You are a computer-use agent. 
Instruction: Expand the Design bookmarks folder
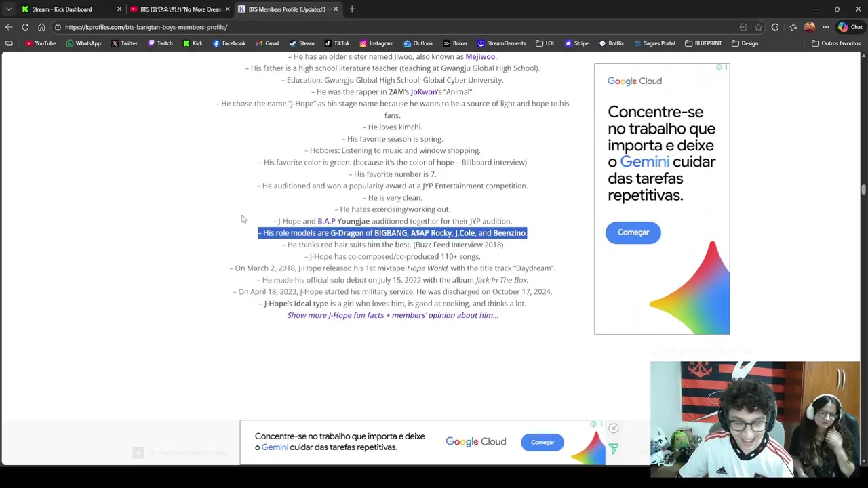coord(745,43)
